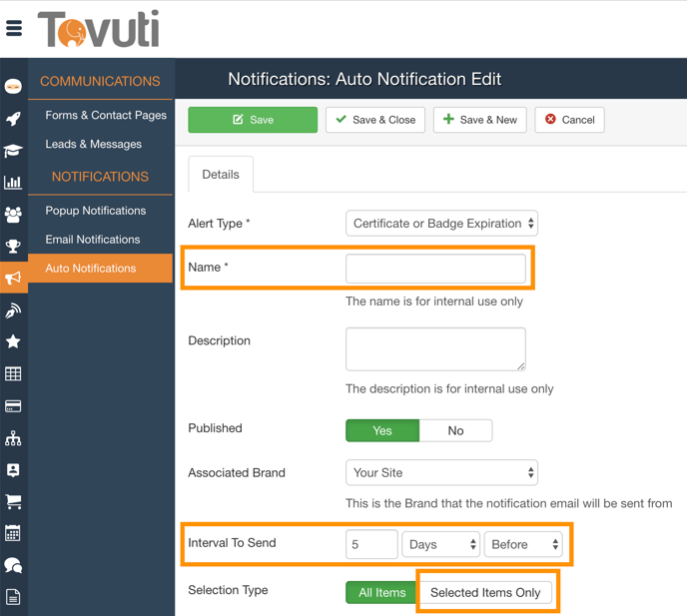Choose Selected Items Only selection type
The image size is (687, 616).
(x=485, y=592)
